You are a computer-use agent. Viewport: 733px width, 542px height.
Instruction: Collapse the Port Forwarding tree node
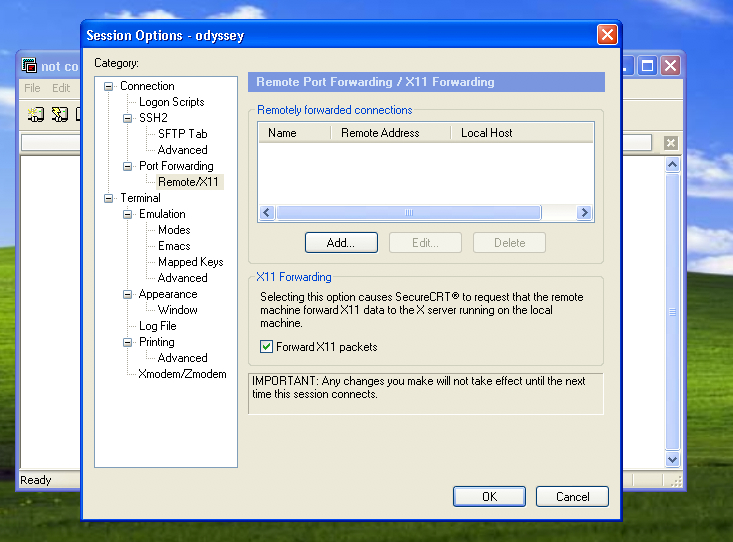point(127,166)
